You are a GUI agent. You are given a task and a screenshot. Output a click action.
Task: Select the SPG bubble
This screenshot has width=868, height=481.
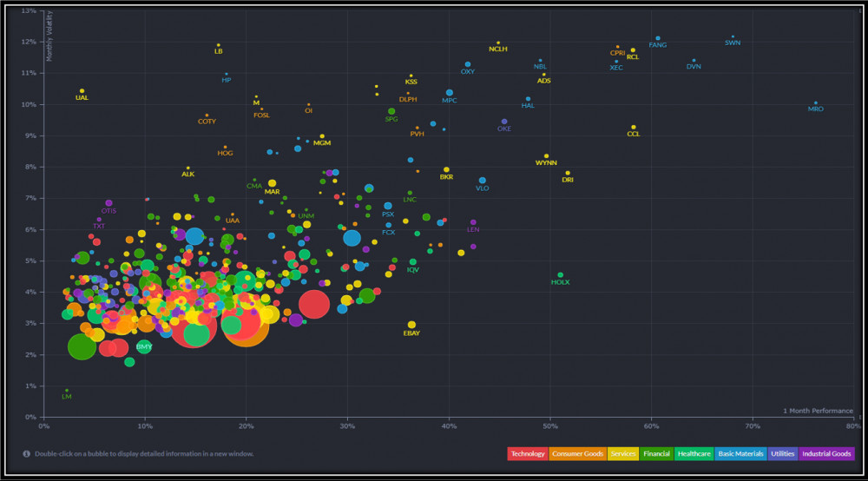point(391,111)
